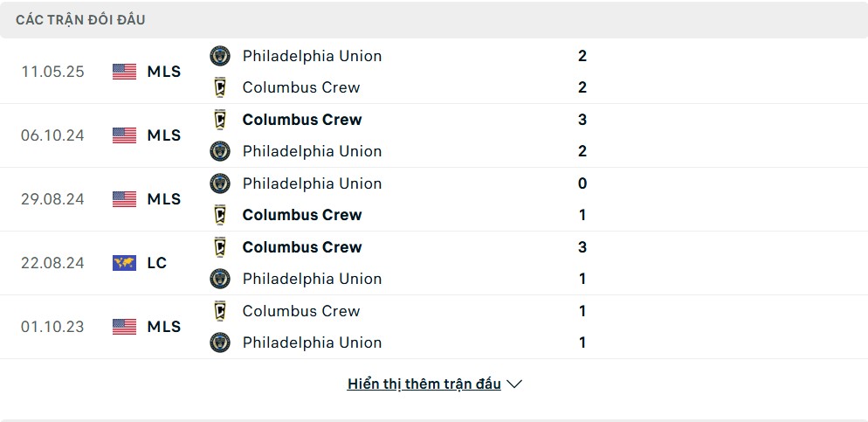This screenshot has width=868, height=422.
Task: Click the LC world flag icon
Action: (x=125, y=262)
